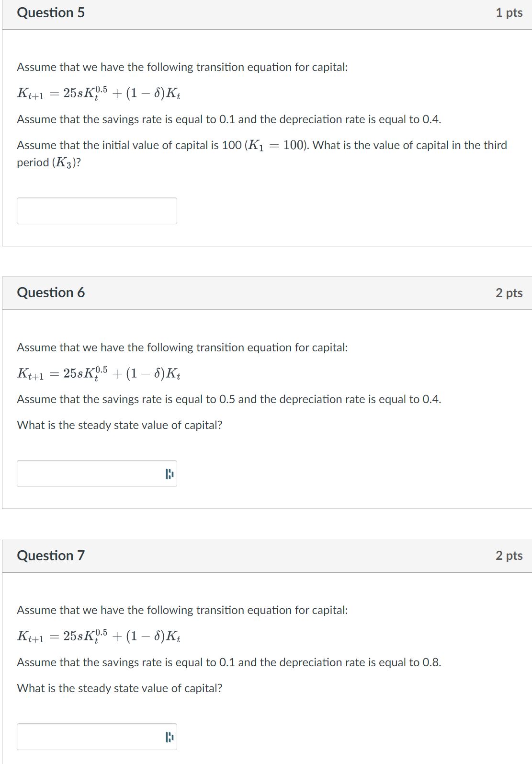Select the answer input field for Question 5
This screenshot has width=532, height=764.
point(96,211)
